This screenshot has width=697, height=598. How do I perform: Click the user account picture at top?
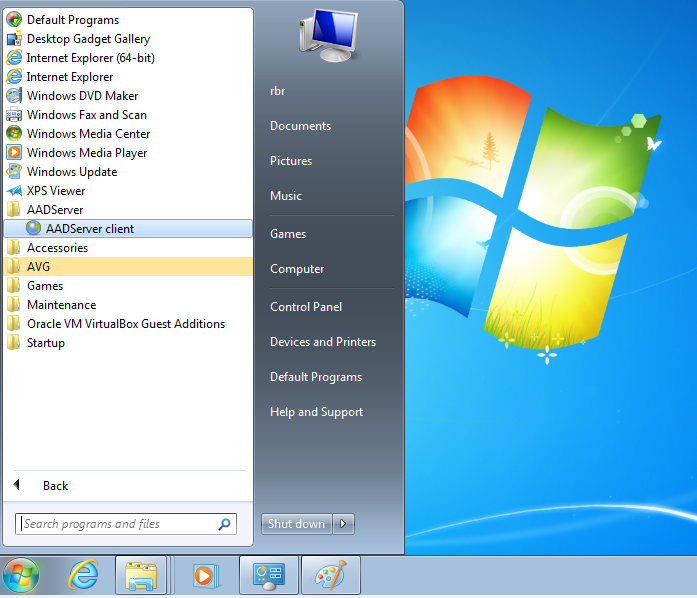[x=328, y=35]
